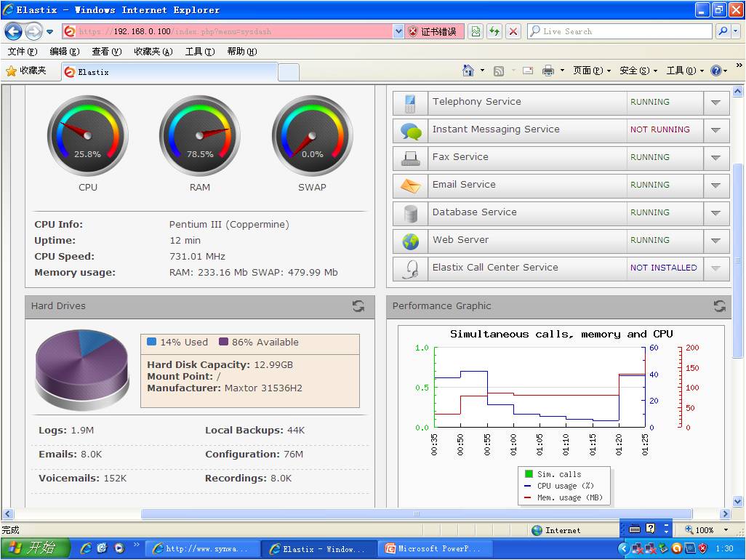
Task: Click the purple 86% Available legend swatch
Action: tap(224, 342)
